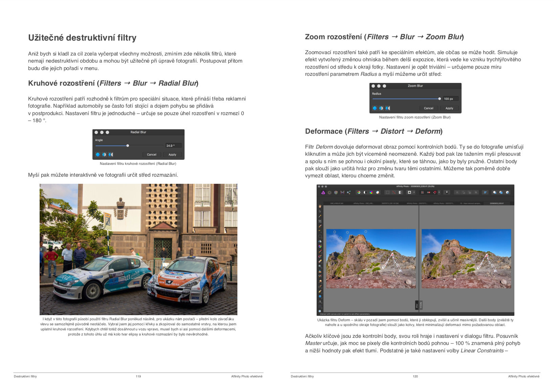Click the Angle slider handle in Radial Blur
The height and width of the screenshot is (392, 554).
(128, 145)
